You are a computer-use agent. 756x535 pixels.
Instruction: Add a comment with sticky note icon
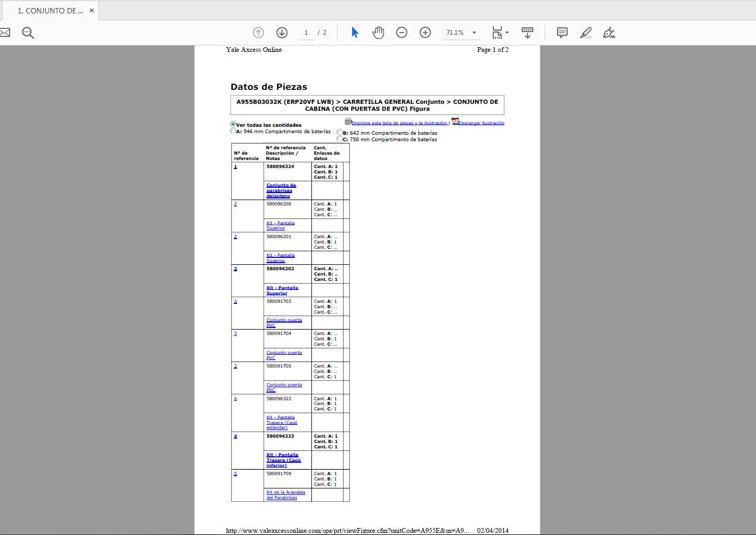pos(562,33)
